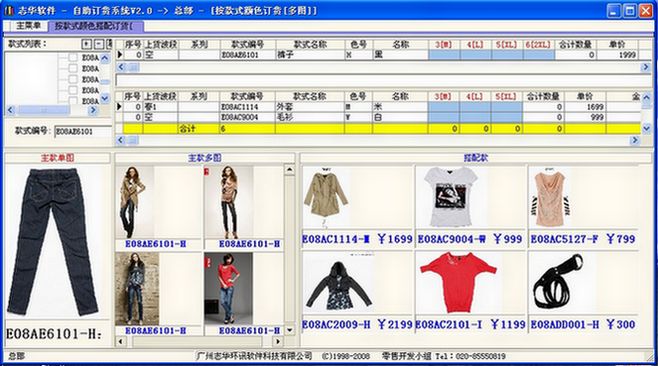Image resolution: width=658 pixels, height=366 pixels.
Task: Select the red E08AC2101 sweater thumbnail
Action: [458, 282]
